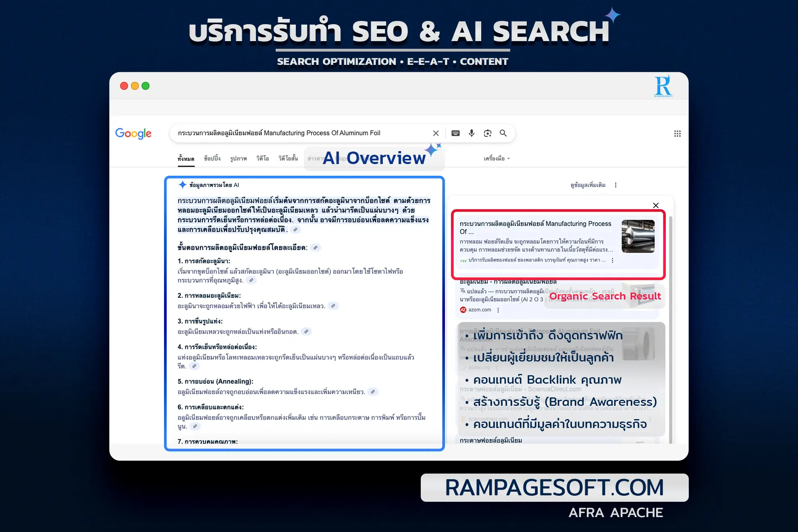Screen dimensions: 798x532
Task: Click the side panel vertical scrollbar
Action: click(671, 330)
